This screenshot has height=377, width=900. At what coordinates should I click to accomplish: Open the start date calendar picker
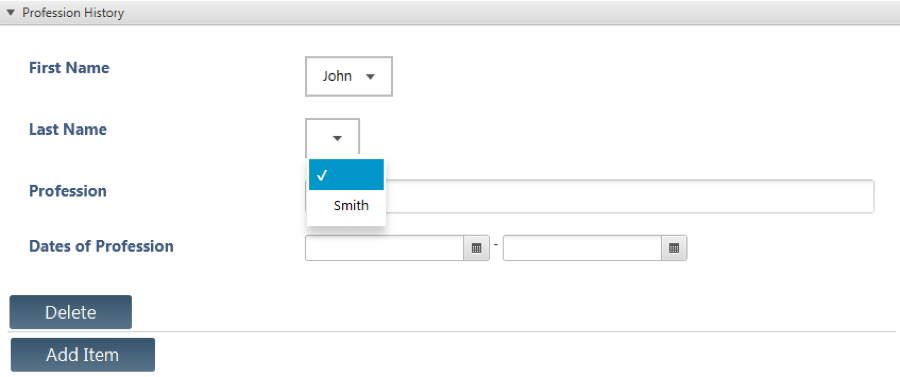(476, 248)
